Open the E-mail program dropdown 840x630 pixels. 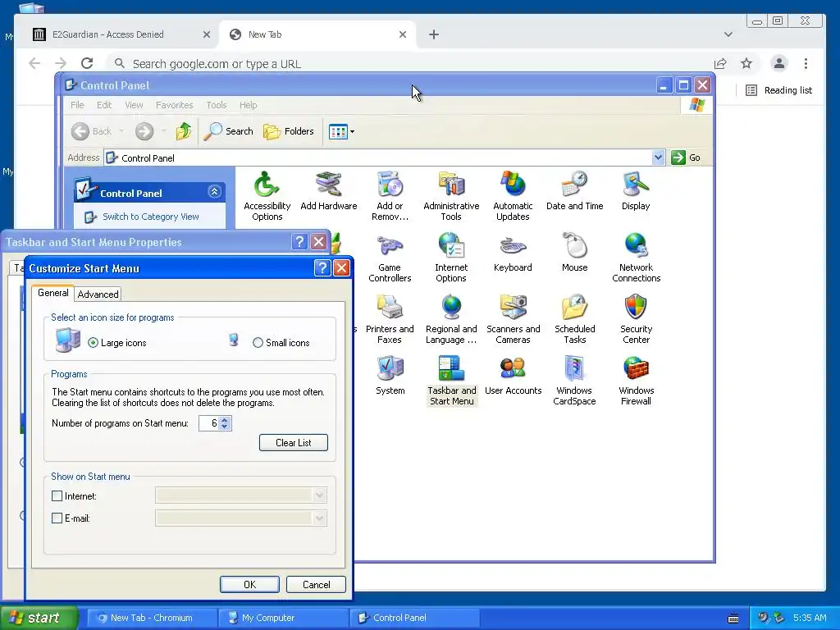click(x=320, y=518)
